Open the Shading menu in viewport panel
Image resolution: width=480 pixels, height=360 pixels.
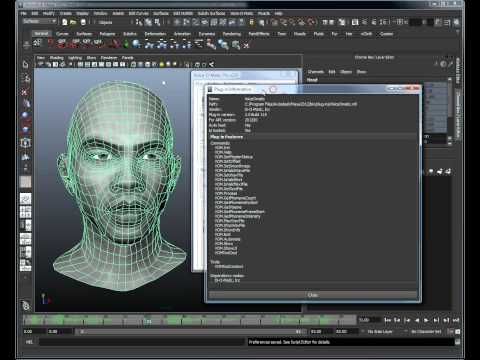coord(56,58)
